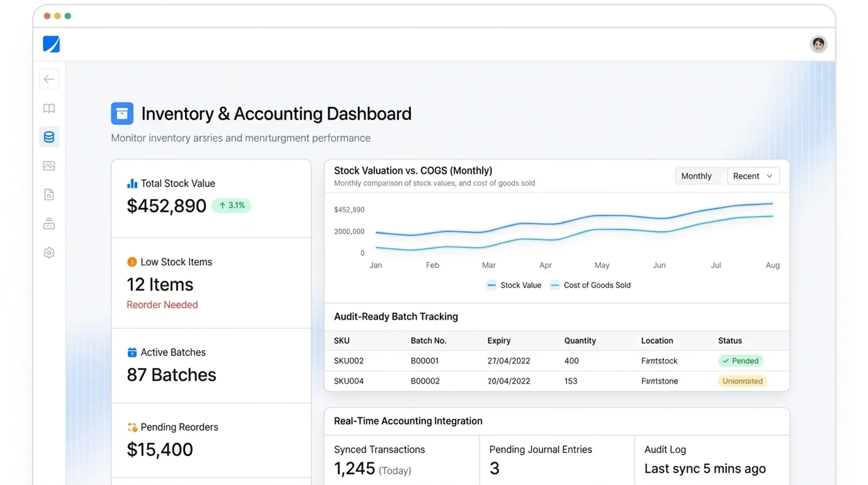The width and height of the screenshot is (868, 485).
Task: Open settings gear in sidebar
Action: pos(49,253)
